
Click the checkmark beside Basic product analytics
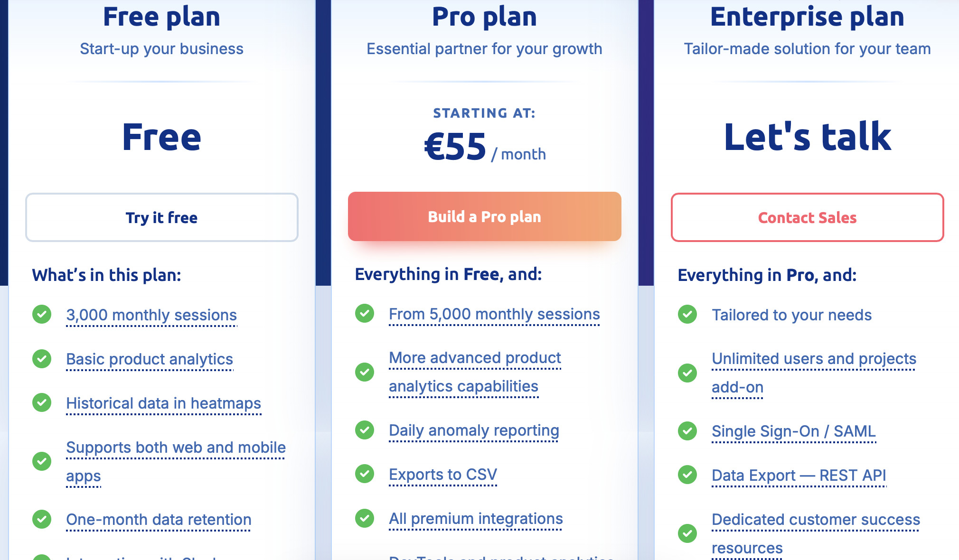42,359
